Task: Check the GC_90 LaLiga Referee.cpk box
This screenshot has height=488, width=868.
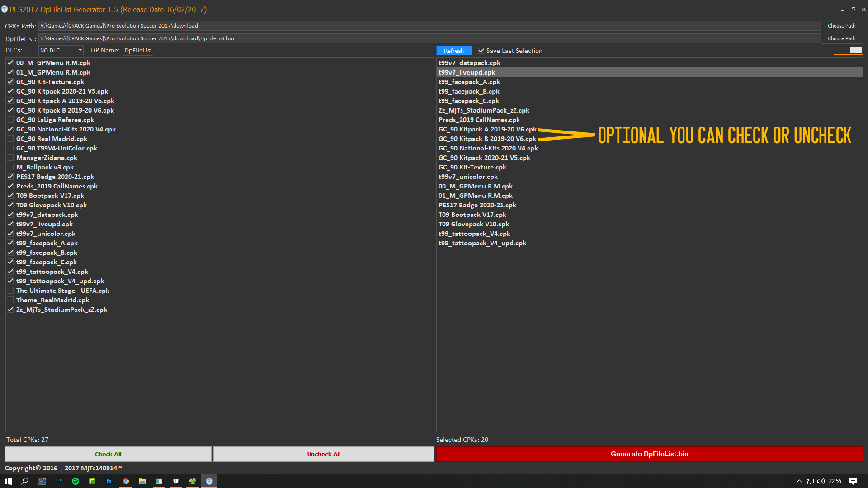Action: (10, 120)
